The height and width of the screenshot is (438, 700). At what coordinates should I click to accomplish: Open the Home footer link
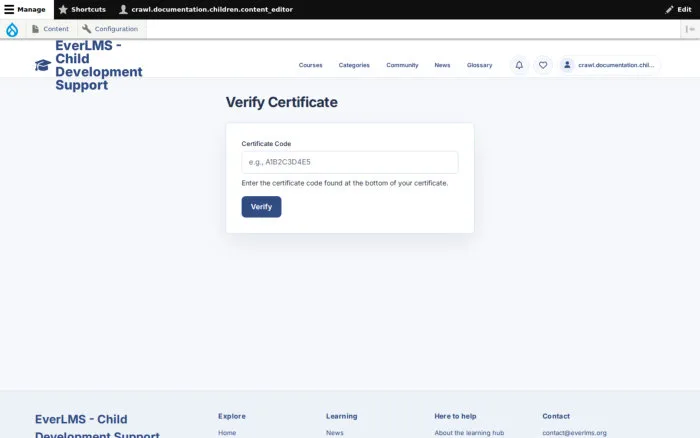pyautogui.click(x=227, y=433)
